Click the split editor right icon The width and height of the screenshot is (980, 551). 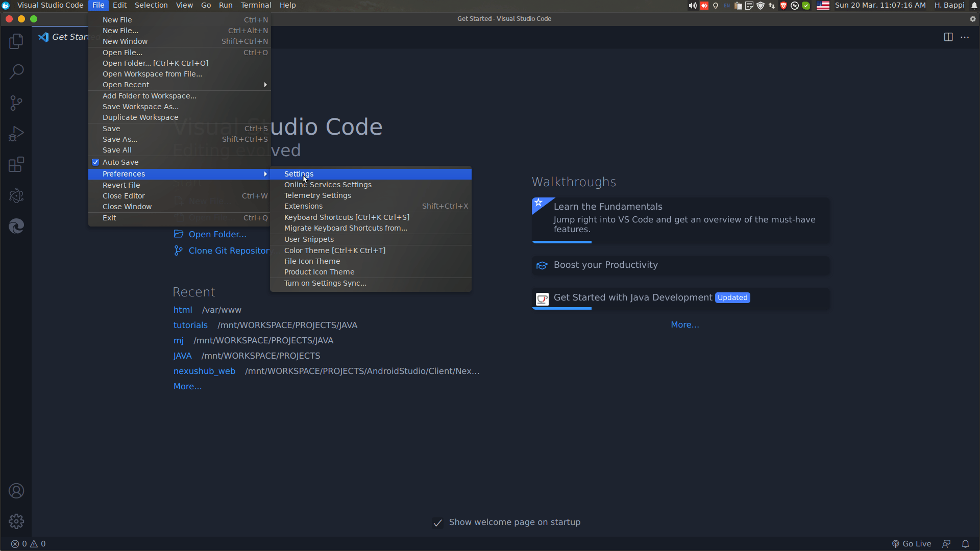click(x=948, y=37)
